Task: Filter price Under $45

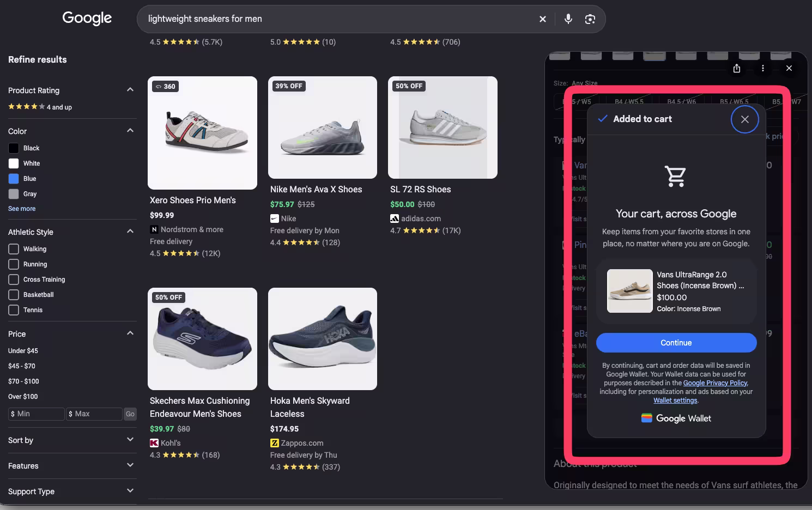Action: pyautogui.click(x=23, y=351)
